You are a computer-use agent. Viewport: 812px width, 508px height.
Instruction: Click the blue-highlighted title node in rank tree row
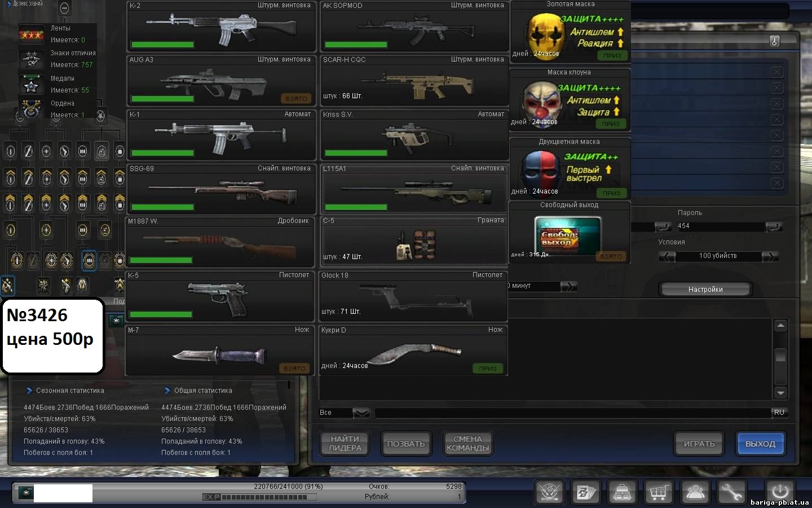[x=89, y=260]
